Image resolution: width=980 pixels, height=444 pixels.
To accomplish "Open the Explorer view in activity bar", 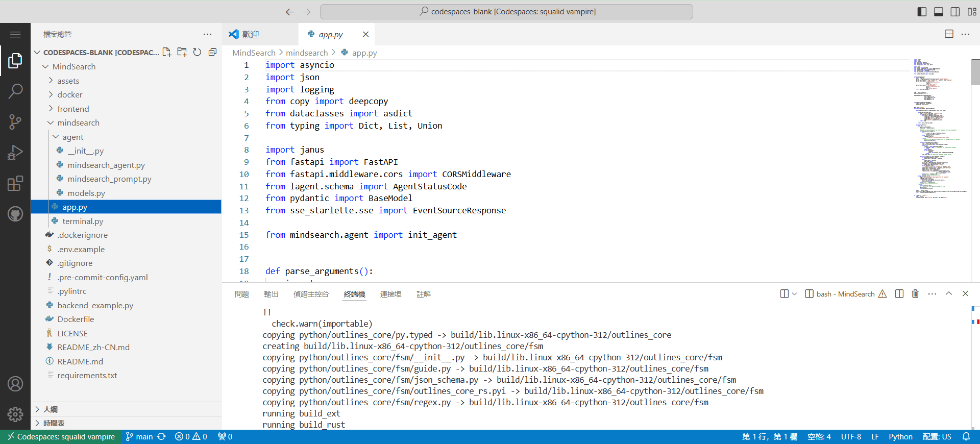I will [15, 61].
